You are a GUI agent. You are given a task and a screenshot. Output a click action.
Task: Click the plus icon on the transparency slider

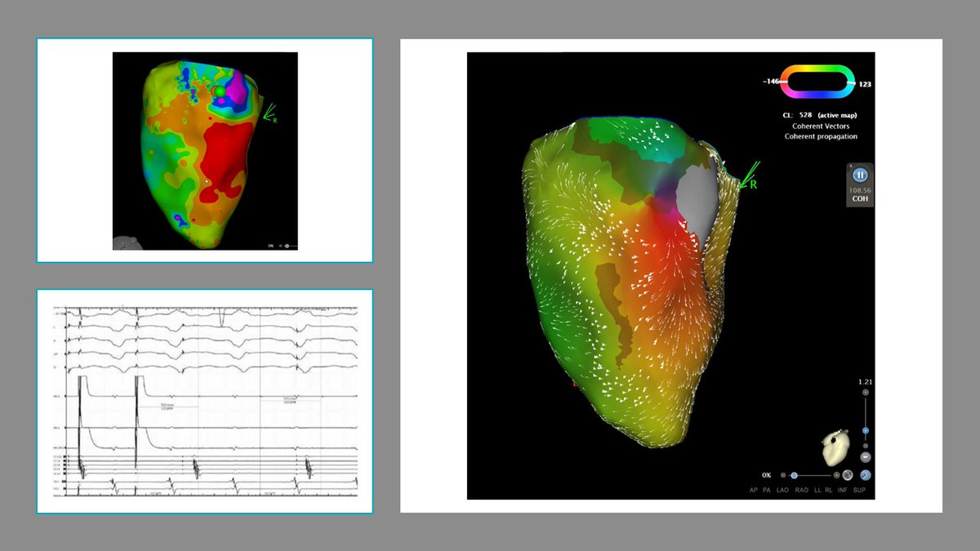point(836,474)
